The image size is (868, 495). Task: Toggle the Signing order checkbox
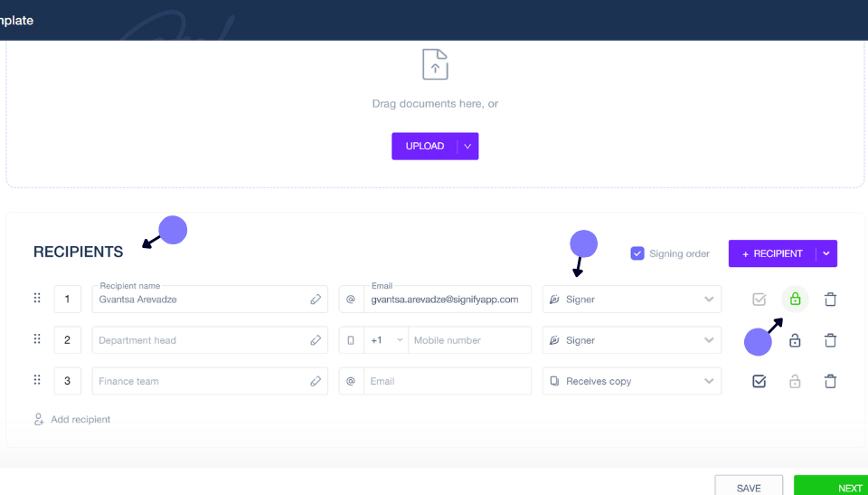[x=637, y=253]
